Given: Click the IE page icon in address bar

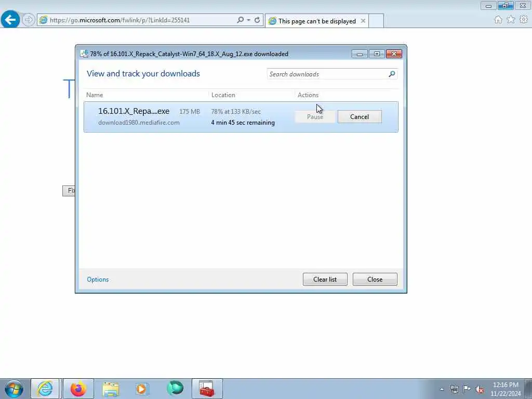Looking at the screenshot, I should 43,20.
